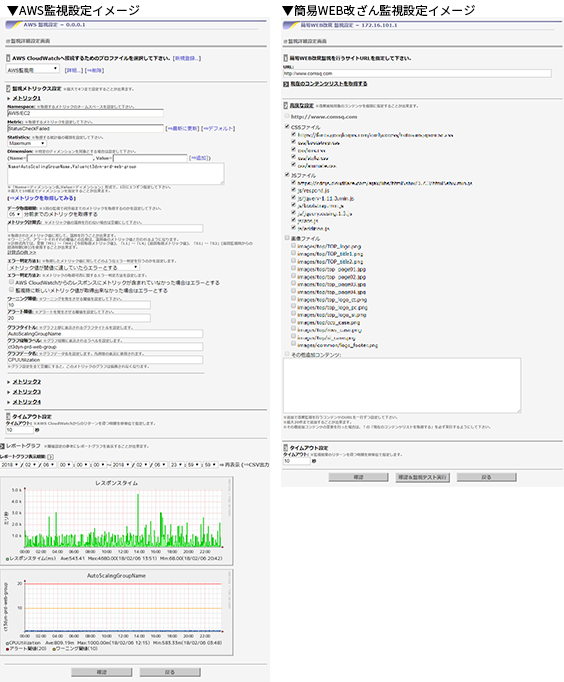Image resolution: width=564 pixels, height=682 pixels.
Task: Click the arrow icon before 現在のコンテンツリストを取得する
Action: [x=286, y=84]
